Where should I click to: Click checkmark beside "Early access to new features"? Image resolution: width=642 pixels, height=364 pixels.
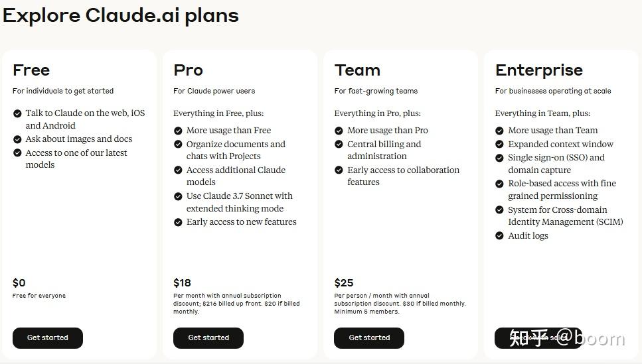(178, 222)
